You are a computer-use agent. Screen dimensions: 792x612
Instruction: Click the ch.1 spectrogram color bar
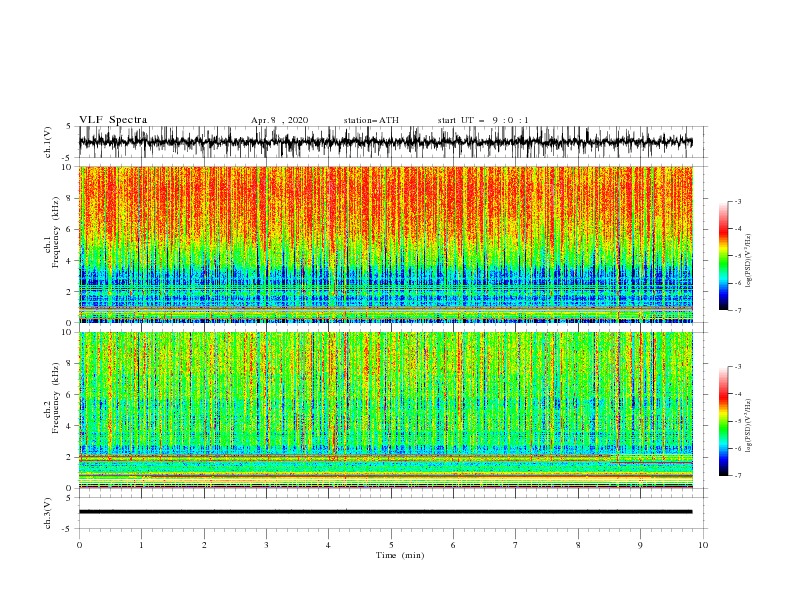click(x=723, y=256)
